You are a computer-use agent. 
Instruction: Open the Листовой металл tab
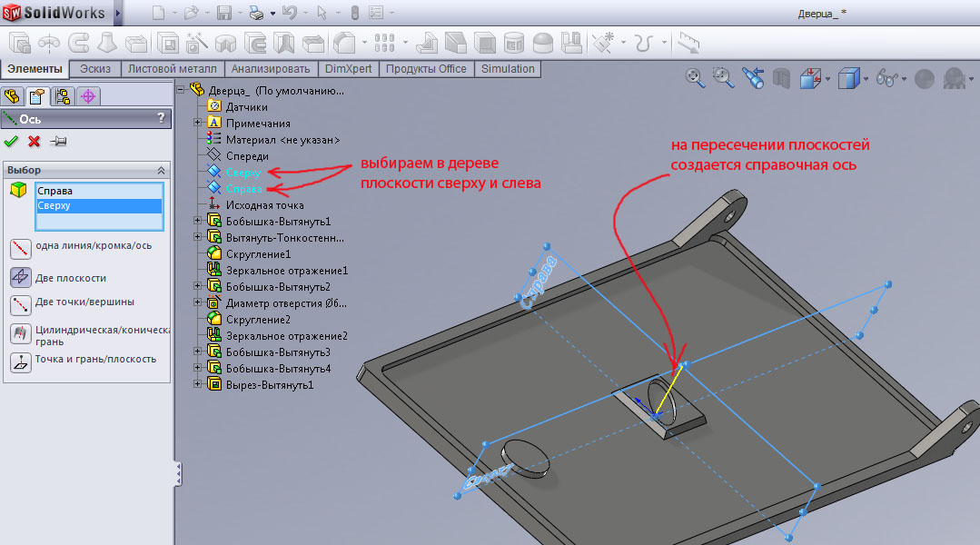pos(173,69)
